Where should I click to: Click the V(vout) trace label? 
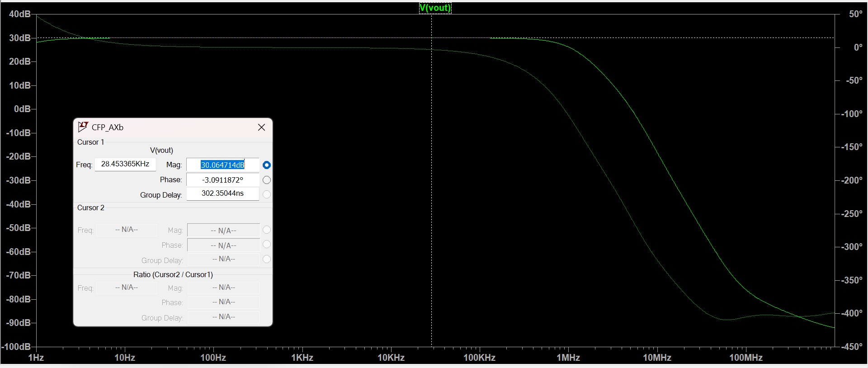click(x=435, y=8)
